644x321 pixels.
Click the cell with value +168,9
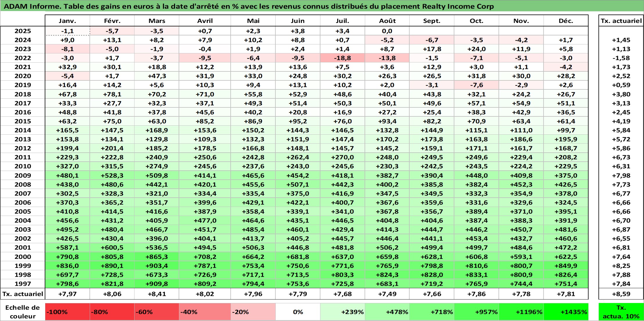point(157,130)
